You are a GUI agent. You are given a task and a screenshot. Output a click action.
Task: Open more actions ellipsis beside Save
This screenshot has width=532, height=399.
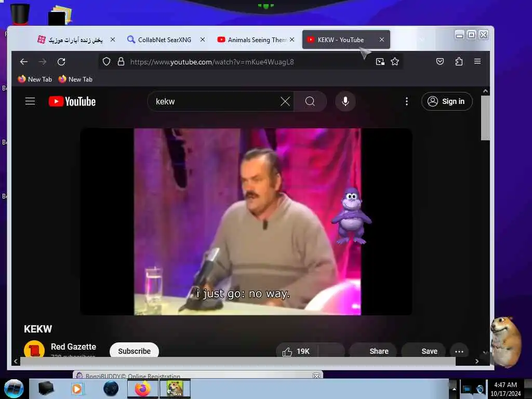click(459, 352)
